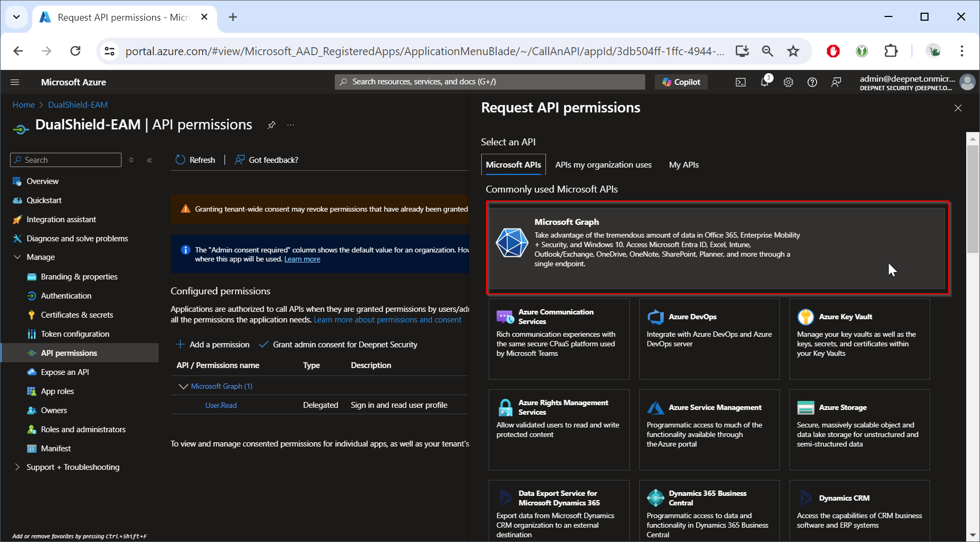Click the feedback icon in top bar

coord(836,82)
